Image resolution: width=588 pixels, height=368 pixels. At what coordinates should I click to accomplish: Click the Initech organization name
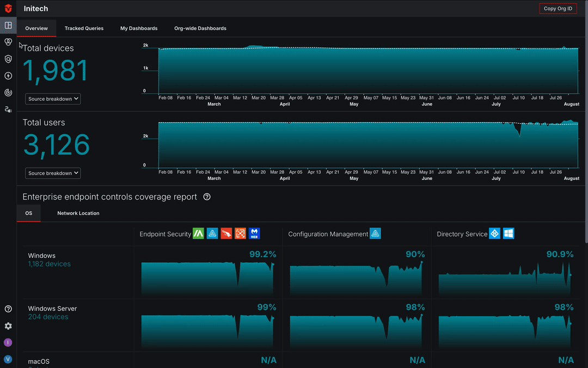pyautogui.click(x=35, y=8)
